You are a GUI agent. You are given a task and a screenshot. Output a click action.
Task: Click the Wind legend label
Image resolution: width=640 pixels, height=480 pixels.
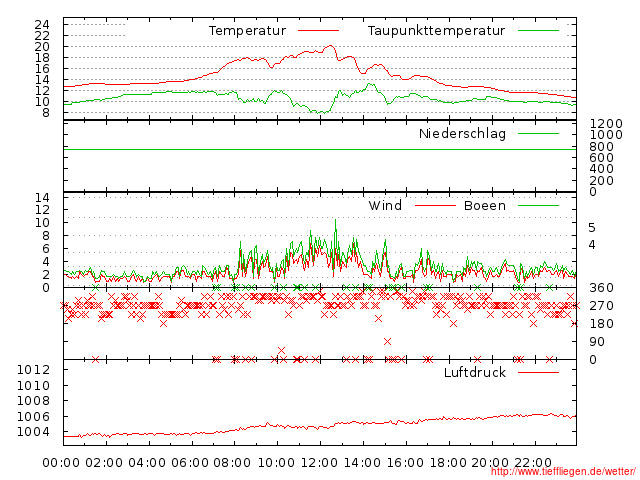pyautogui.click(x=385, y=205)
